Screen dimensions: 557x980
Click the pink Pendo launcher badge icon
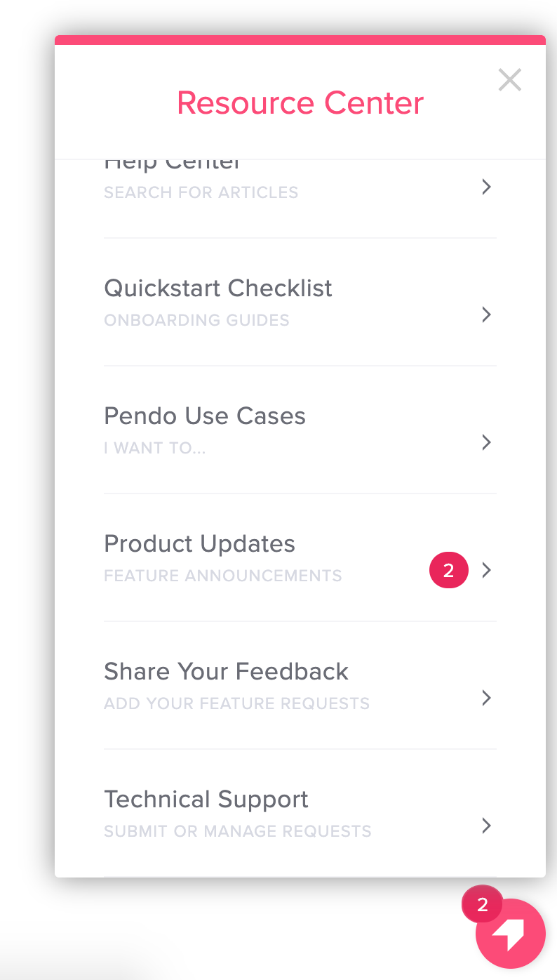511,934
